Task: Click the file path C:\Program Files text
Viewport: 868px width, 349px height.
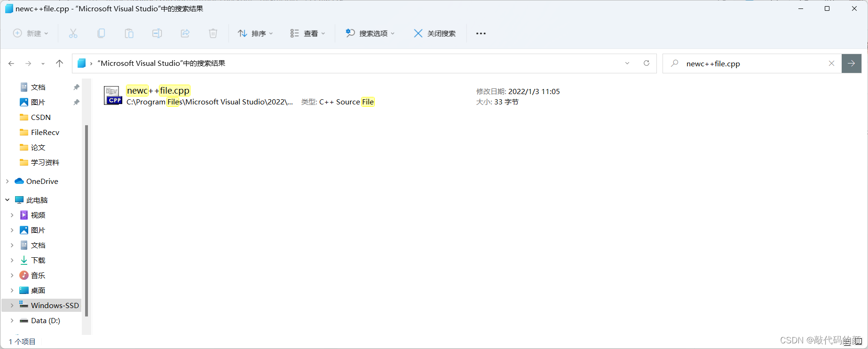Action: coord(209,102)
